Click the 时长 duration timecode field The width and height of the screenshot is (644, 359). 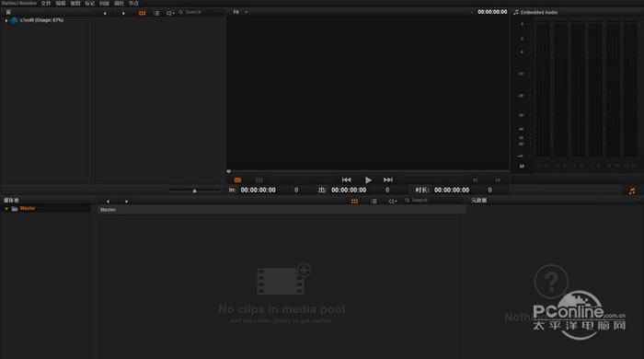tap(452, 191)
